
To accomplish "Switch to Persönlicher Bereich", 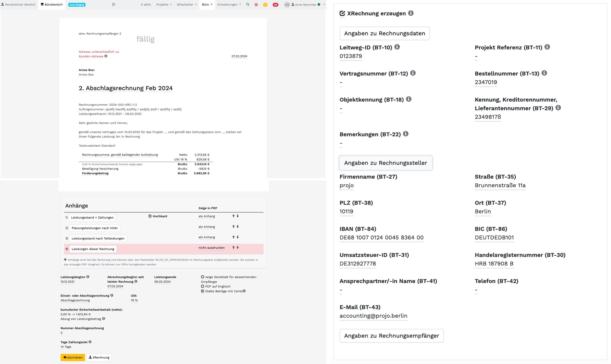I will pos(18,4).
